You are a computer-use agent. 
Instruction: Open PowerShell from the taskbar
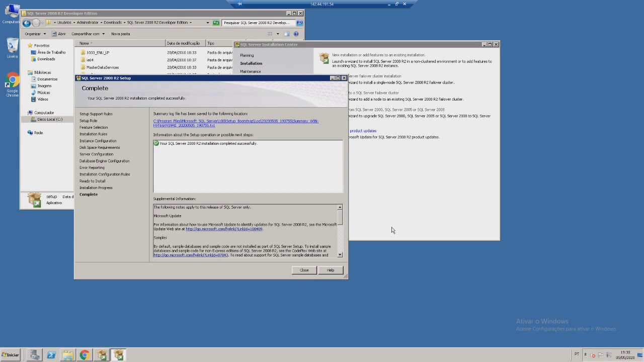click(x=51, y=355)
